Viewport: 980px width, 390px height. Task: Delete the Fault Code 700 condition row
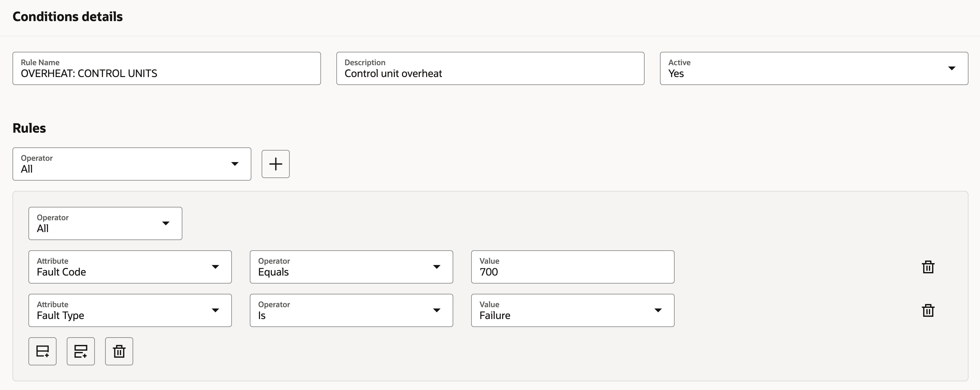(x=928, y=267)
